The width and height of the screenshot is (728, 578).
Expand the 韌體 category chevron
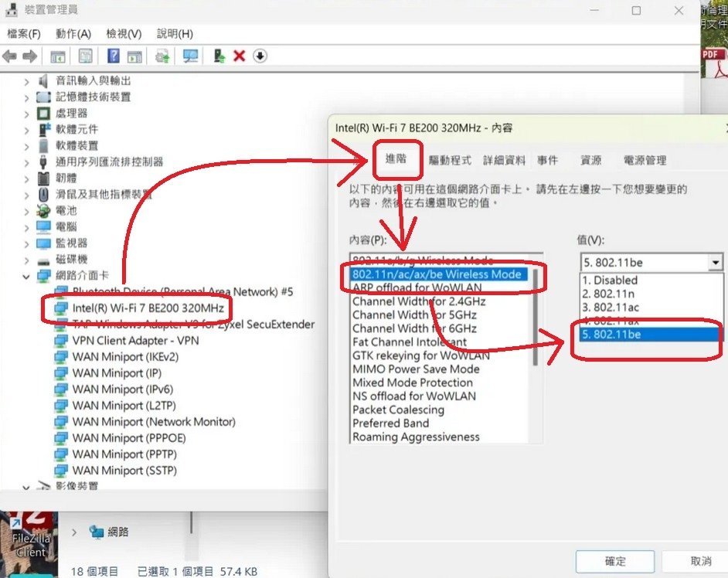[x=26, y=180]
